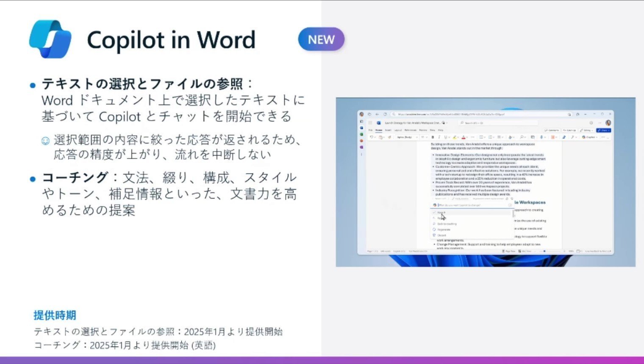644x364 pixels.
Task: Click the red font color icon
Action: 464,137
